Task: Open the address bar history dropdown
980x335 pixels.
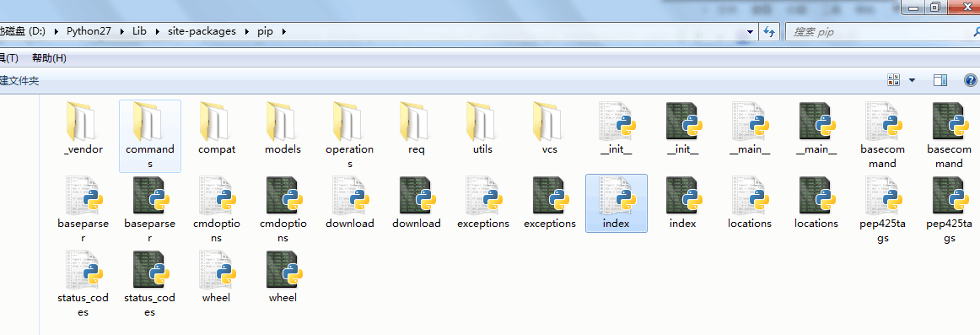Action: [x=750, y=31]
